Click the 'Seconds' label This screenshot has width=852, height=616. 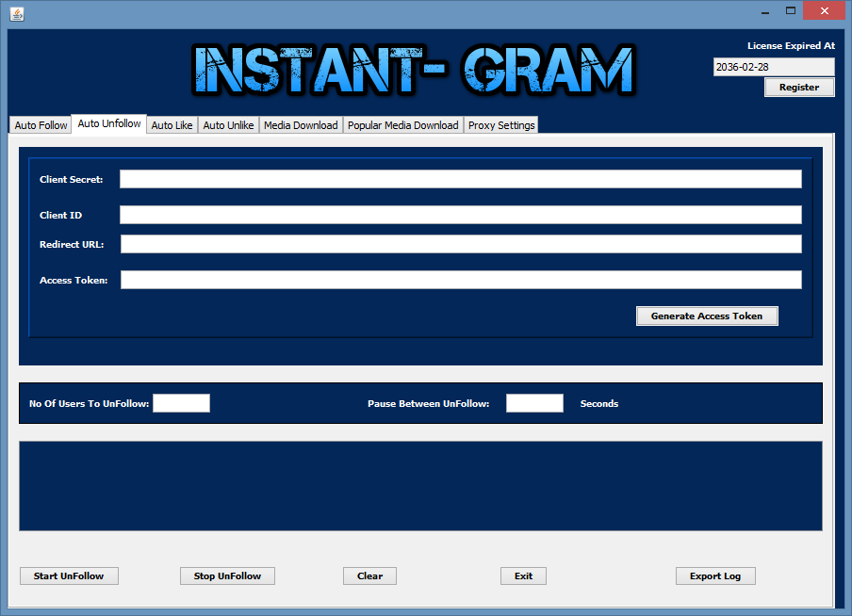tap(598, 404)
